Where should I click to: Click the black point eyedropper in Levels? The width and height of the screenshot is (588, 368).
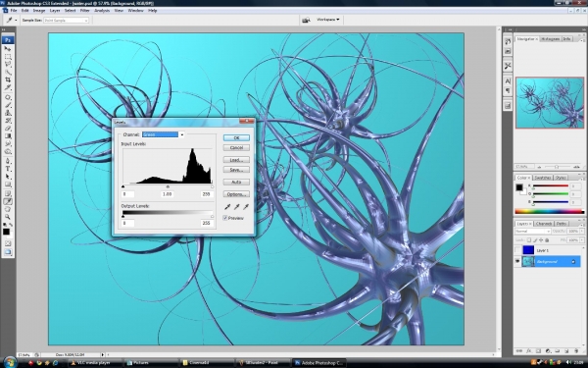[x=227, y=207]
